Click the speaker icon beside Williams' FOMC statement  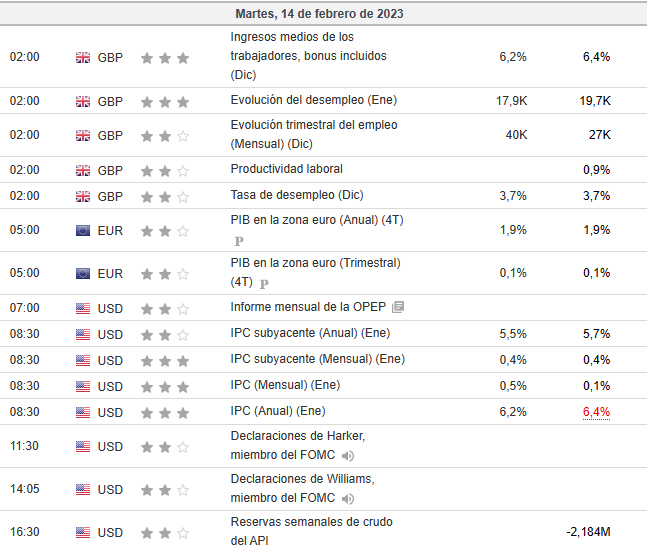click(348, 499)
